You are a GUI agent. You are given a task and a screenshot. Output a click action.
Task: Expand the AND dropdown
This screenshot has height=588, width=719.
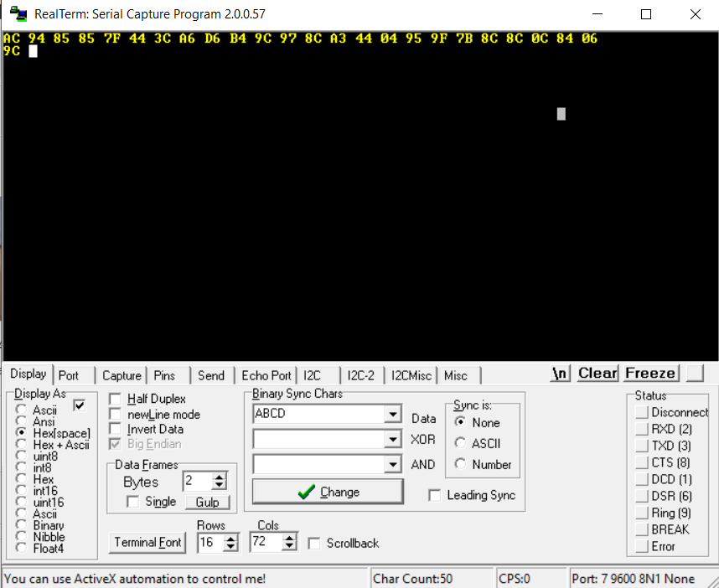(x=393, y=464)
